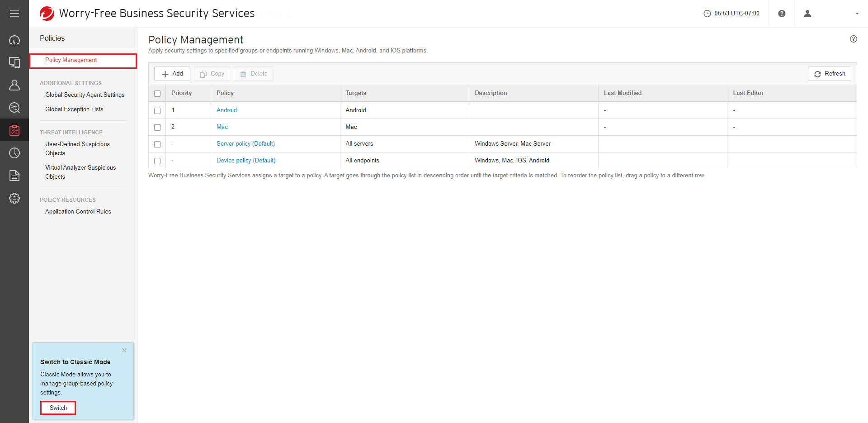
Task: Open the Security Agents devices icon
Action: tap(14, 62)
